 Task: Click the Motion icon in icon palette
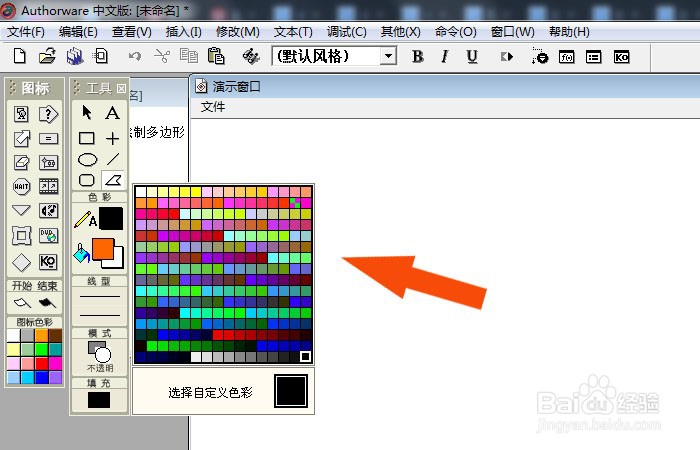pos(21,138)
